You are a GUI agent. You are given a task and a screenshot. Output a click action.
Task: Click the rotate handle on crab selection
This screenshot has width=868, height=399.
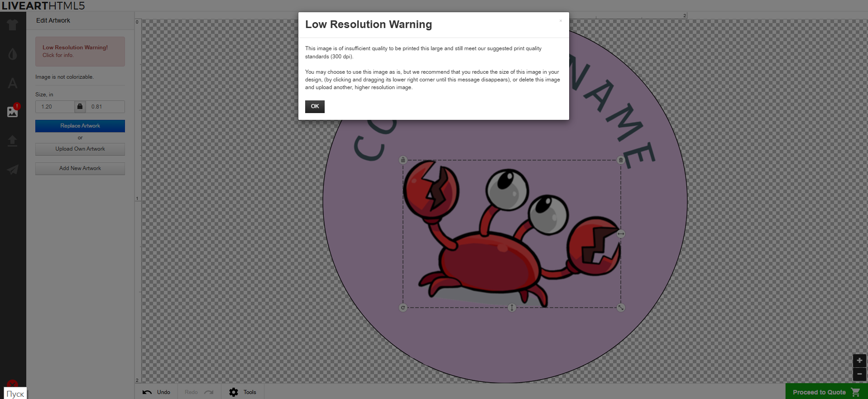(403, 308)
